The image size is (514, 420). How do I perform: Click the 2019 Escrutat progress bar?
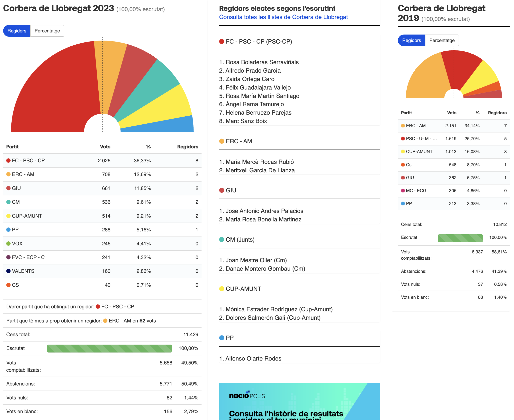(460, 238)
